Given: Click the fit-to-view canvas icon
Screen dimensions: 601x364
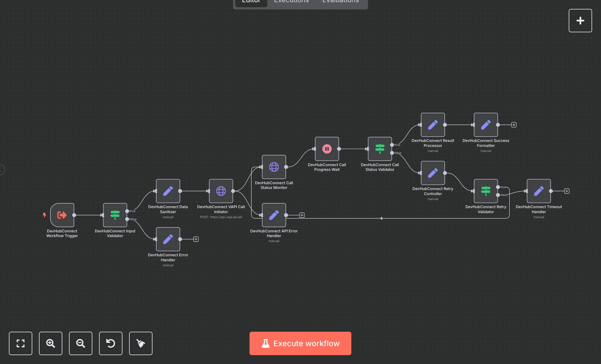Looking at the screenshot, I should tap(20, 343).
